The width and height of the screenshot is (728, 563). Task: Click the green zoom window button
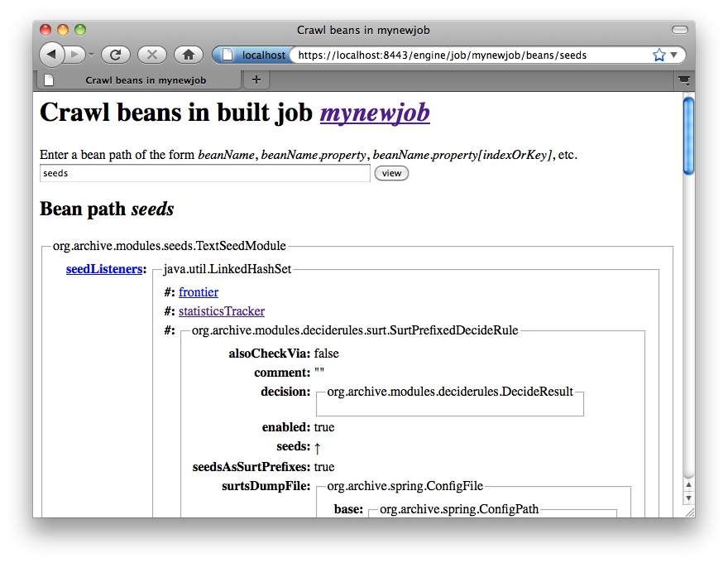click(x=80, y=30)
